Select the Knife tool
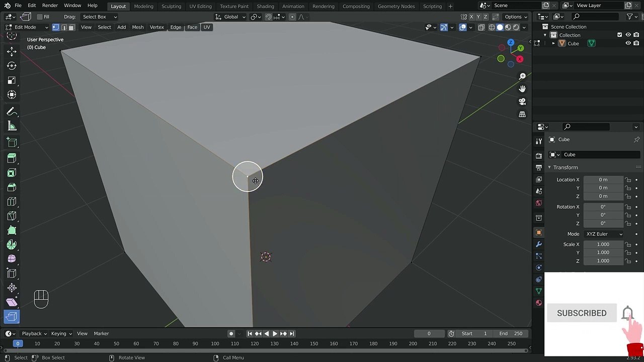 point(12,216)
